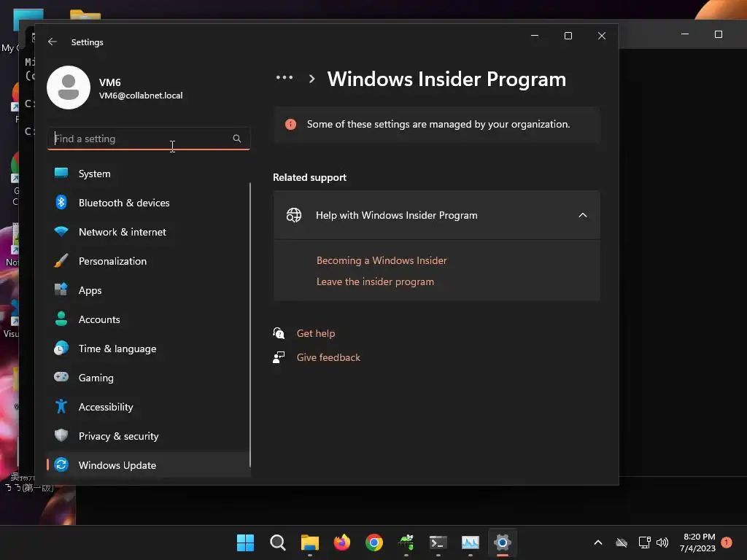
Task: Open Network & internet settings
Action: (149, 232)
